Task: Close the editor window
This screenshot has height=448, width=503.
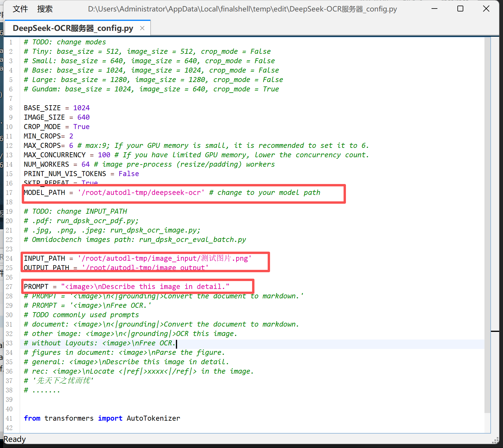Action: point(486,9)
